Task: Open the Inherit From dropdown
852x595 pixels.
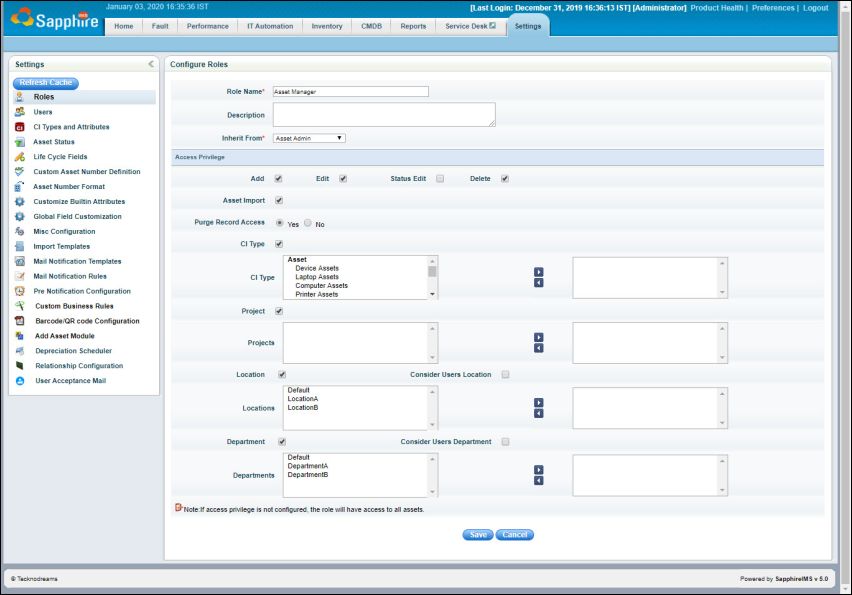Action: click(309, 138)
